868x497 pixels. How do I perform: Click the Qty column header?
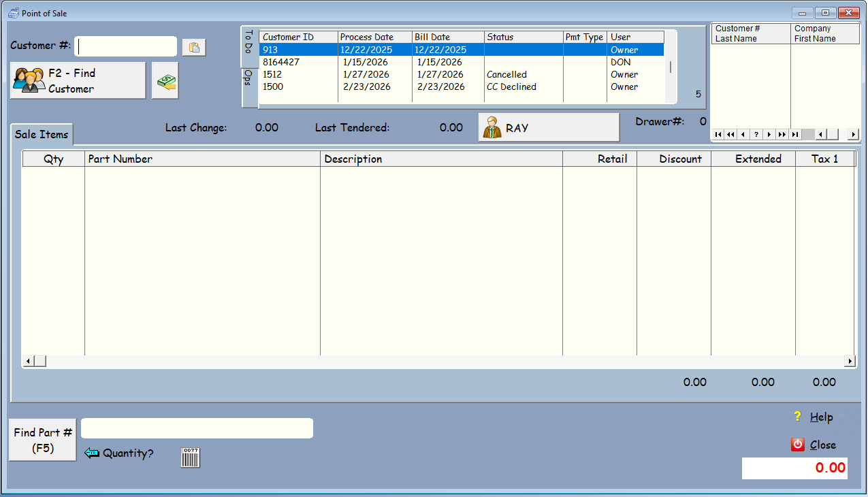point(54,159)
